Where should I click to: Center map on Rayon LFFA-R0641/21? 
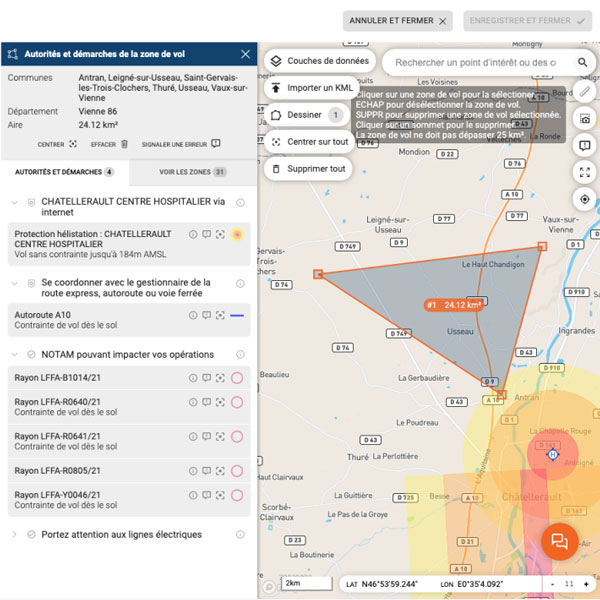220,436
